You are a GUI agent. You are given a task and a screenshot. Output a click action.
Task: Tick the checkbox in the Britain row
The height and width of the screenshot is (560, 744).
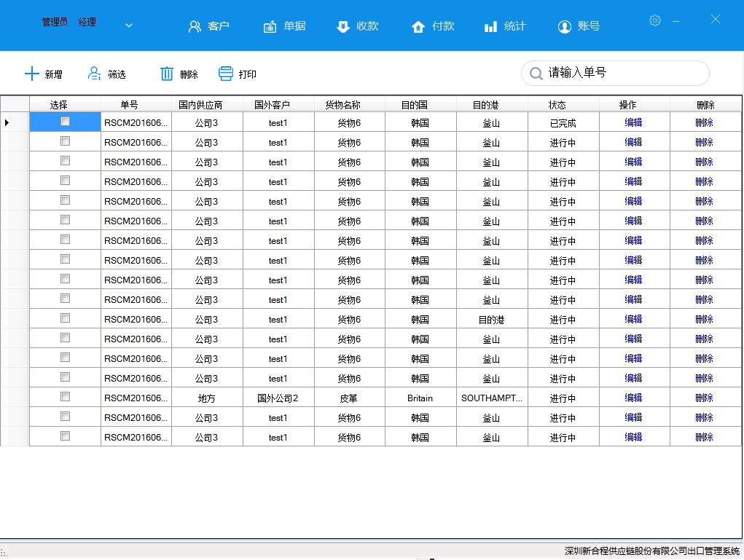[65, 397]
